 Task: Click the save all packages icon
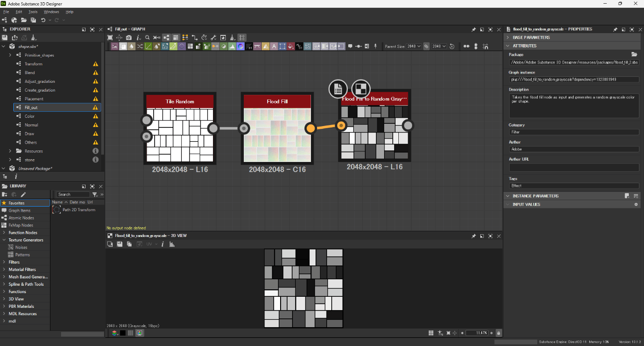pyautogui.click(x=33, y=20)
